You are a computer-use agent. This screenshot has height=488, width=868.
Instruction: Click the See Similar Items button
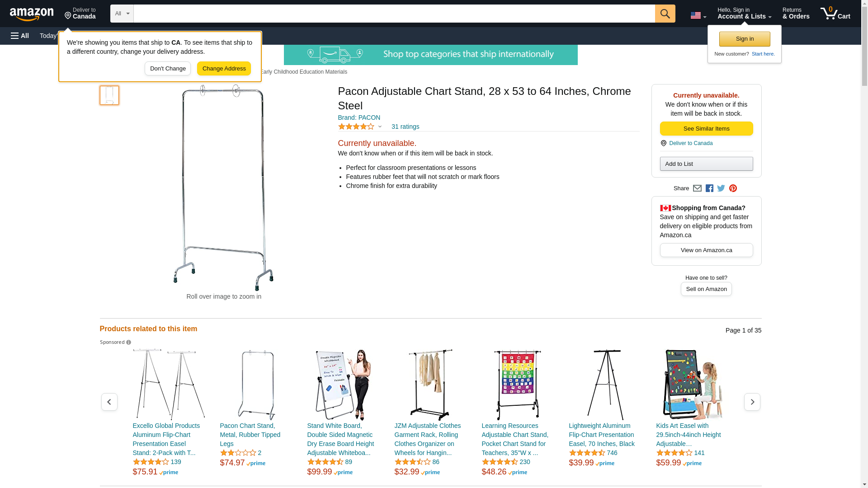(x=706, y=129)
